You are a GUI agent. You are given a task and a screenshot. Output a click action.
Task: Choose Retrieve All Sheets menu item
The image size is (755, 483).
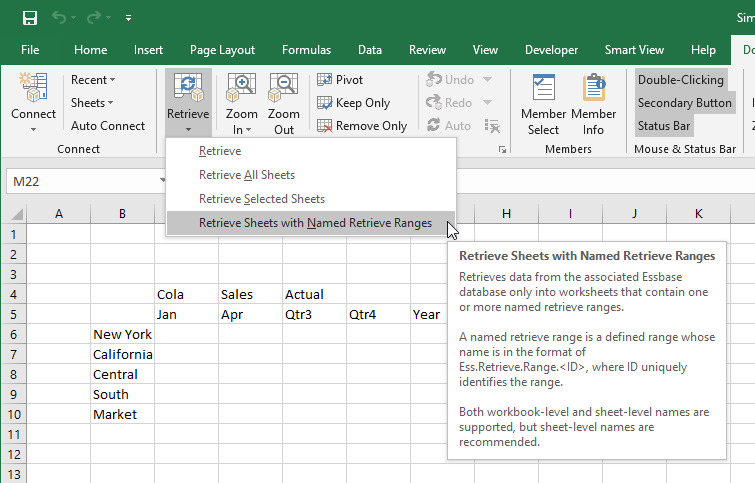click(311, 175)
